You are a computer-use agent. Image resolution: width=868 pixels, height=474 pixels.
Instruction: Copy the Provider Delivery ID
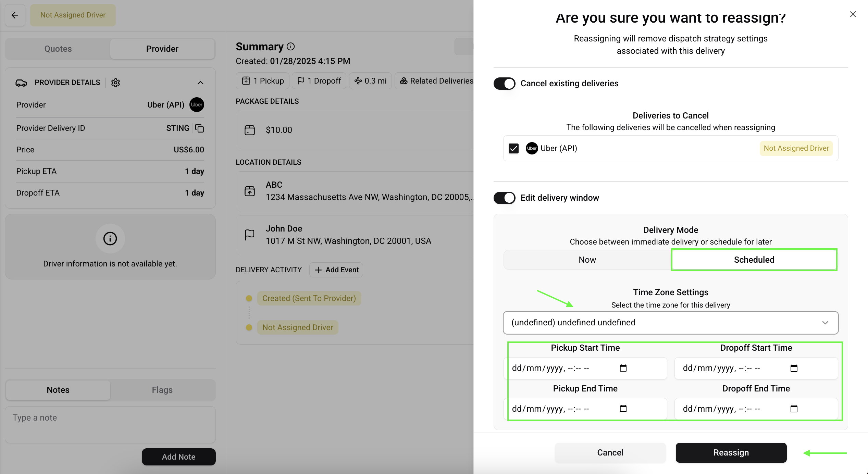[x=199, y=128]
